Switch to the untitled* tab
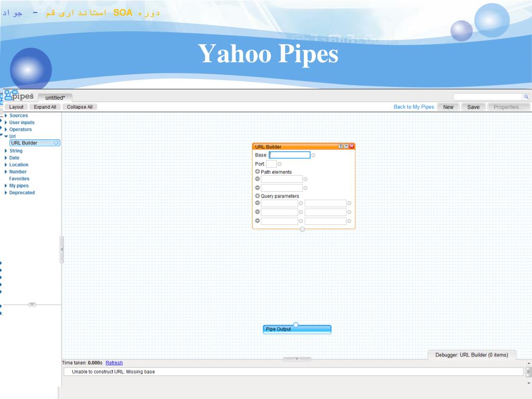The height and width of the screenshot is (399, 532). tap(55, 98)
